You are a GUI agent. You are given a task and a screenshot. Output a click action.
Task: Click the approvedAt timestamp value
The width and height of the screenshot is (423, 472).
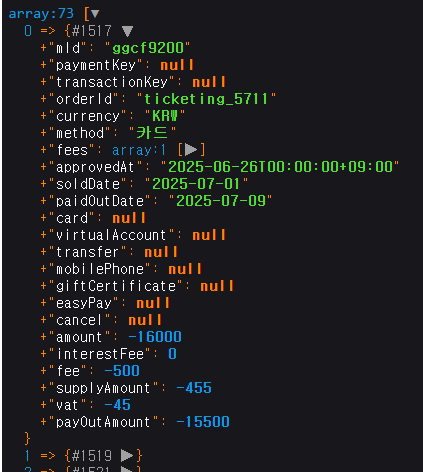(x=280, y=167)
